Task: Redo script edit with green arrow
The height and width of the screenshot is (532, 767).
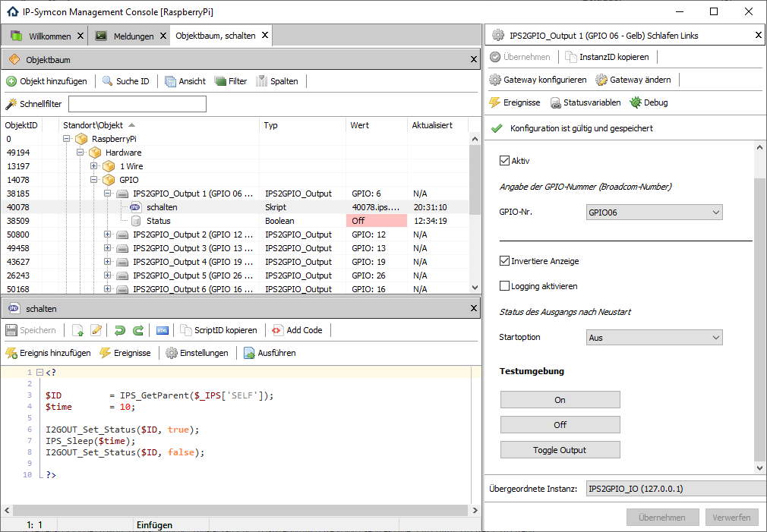Action: click(x=138, y=331)
